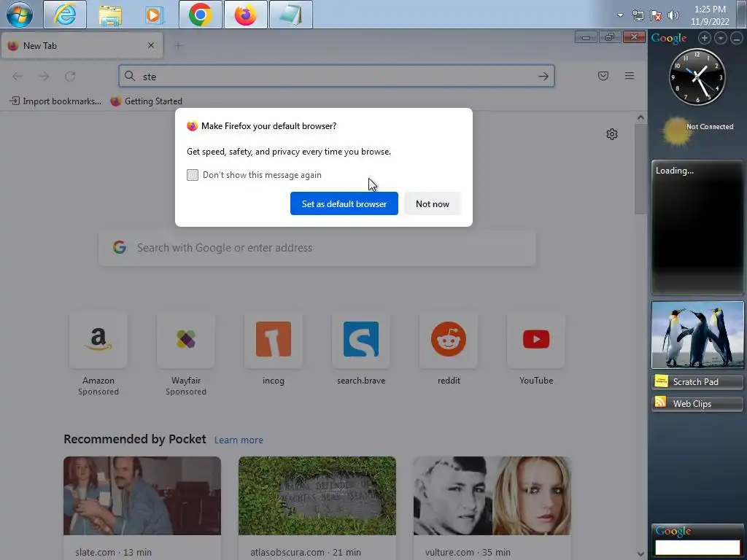
Task: Click the Google logo in the sidebar header
Action: 669,38
